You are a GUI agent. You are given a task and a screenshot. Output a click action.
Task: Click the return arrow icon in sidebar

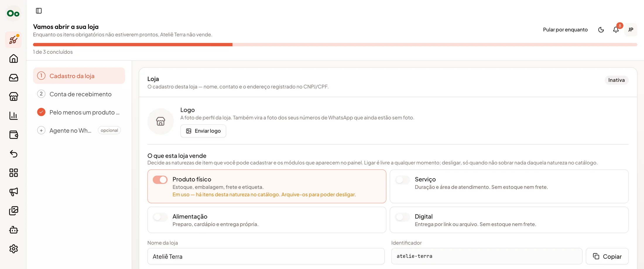click(x=13, y=154)
